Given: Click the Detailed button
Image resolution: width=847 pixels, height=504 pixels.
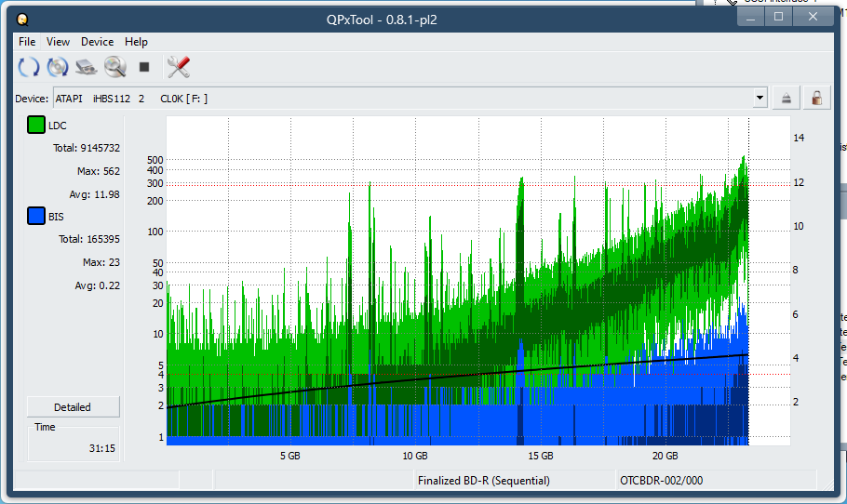Looking at the screenshot, I should coord(73,407).
